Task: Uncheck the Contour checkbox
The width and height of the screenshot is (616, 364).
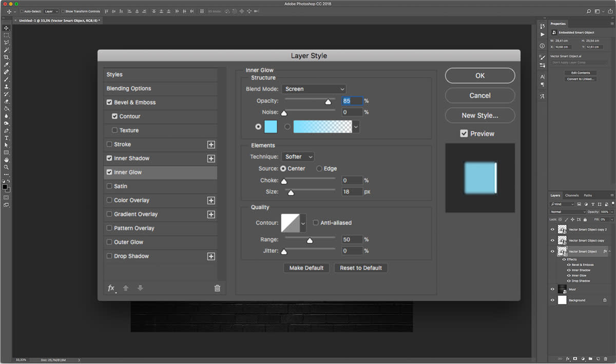Action: 114,116
